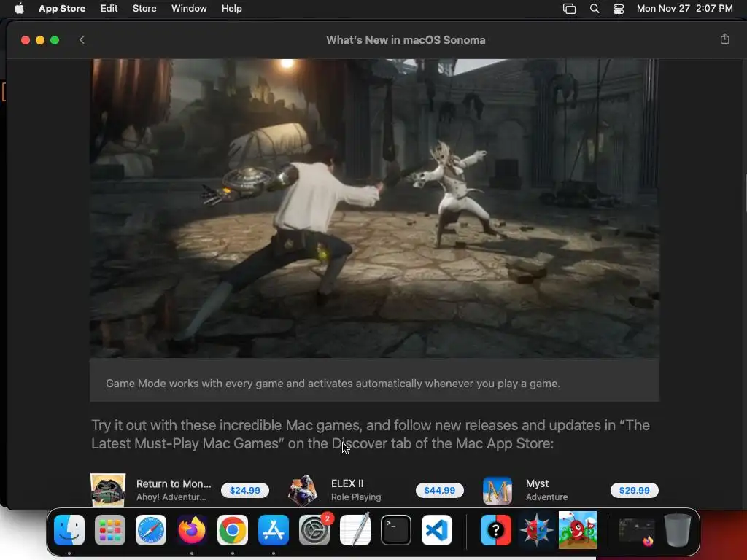
Task: Buy ELEX II for $44.99
Action: (440, 490)
